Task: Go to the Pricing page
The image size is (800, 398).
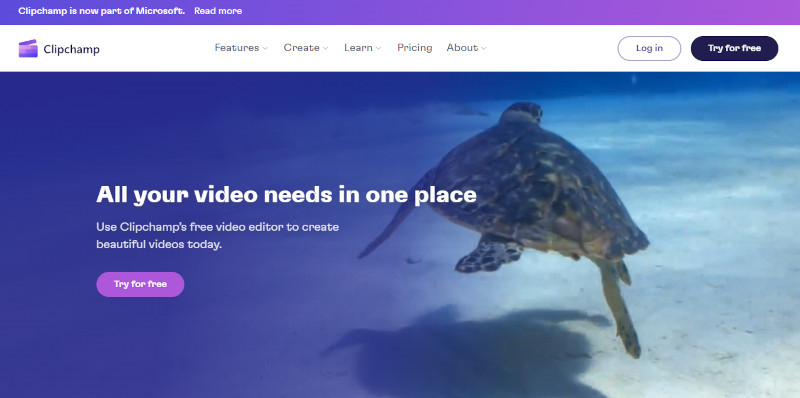Action: pos(414,48)
